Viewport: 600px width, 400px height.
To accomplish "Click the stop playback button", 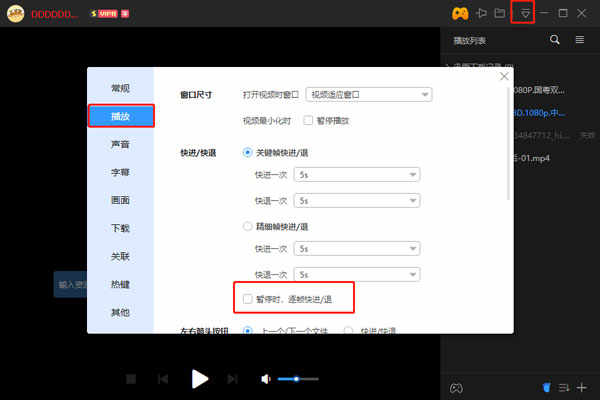I will 131,379.
